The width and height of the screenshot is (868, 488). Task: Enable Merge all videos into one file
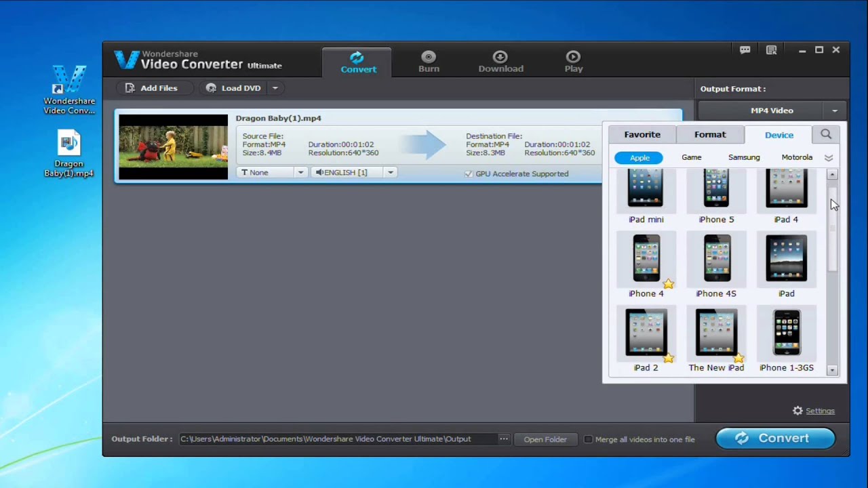(x=589, y=439)
